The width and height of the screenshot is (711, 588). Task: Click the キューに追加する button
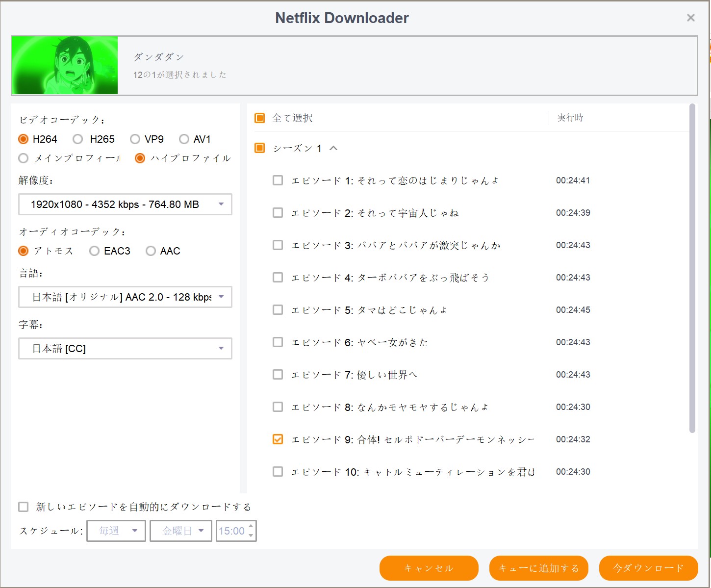[539, 568]
